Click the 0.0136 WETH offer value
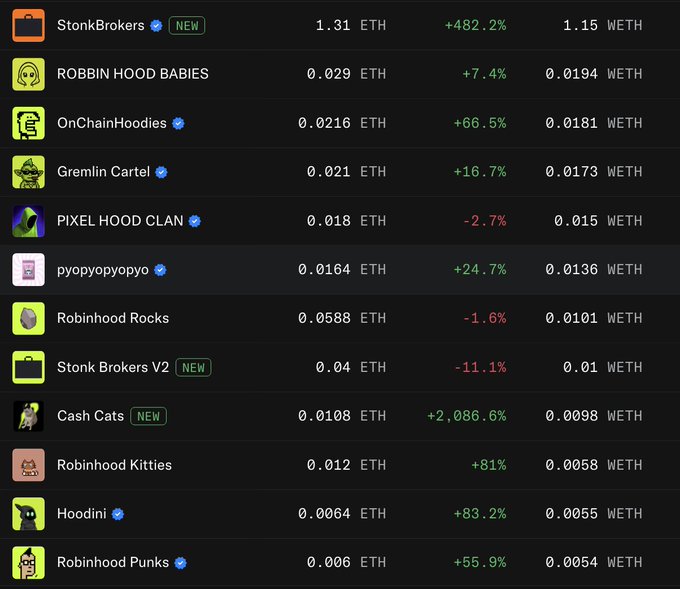The image size is (680, 589). pyautogui.click(x=594, y=269)
